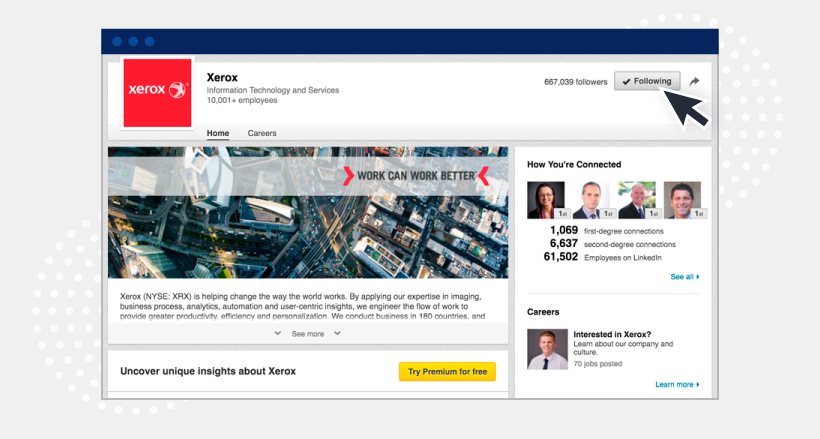The width and height of the screenshot is (820, 439).
Task: Open third connection photo, gray-haired man outdoors
Action: click(x=637, y=200)
